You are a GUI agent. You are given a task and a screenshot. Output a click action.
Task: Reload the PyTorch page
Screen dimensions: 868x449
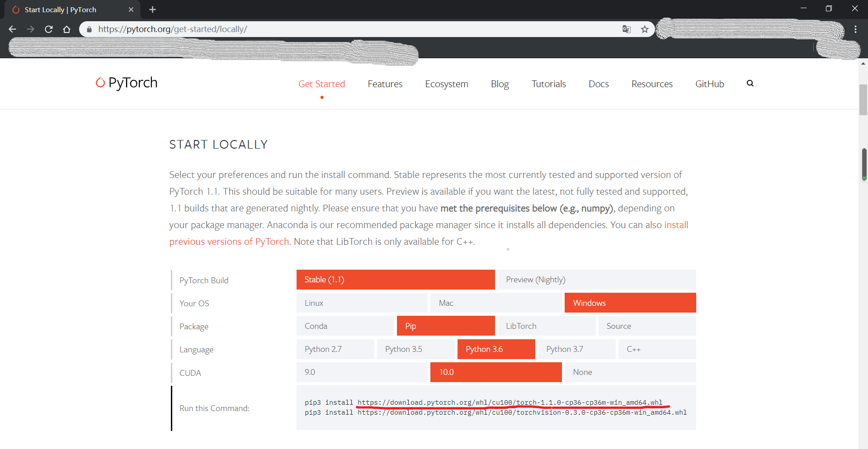coord(49,29)
